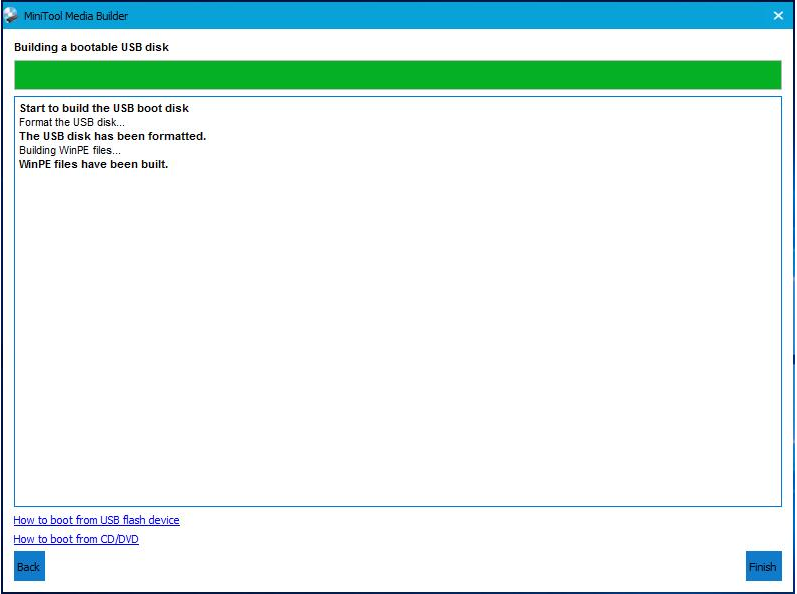The width and height of the screenshot is (797, 594).
Task: Open 'How to boot from CD/DVD' link
Action: click(x=76, y=539)
